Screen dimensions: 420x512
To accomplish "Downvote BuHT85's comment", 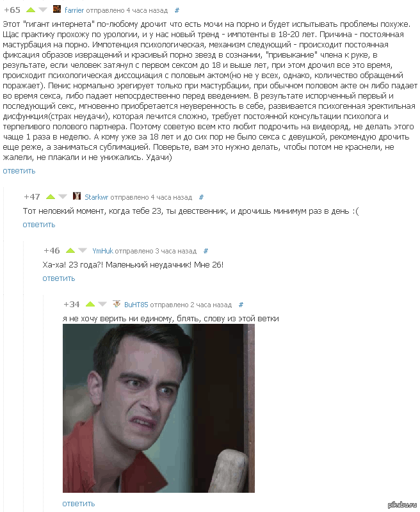I will coord(102,305).
